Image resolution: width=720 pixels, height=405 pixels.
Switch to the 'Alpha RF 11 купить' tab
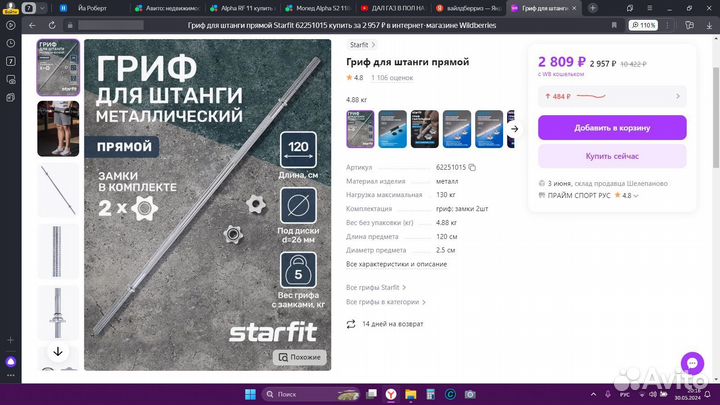point(242,8)
